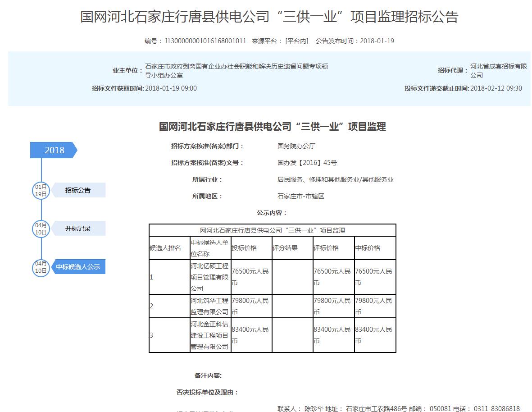Click the 评分结果 column header
Screen dimensions: 532x412
[x=292, y=248]
